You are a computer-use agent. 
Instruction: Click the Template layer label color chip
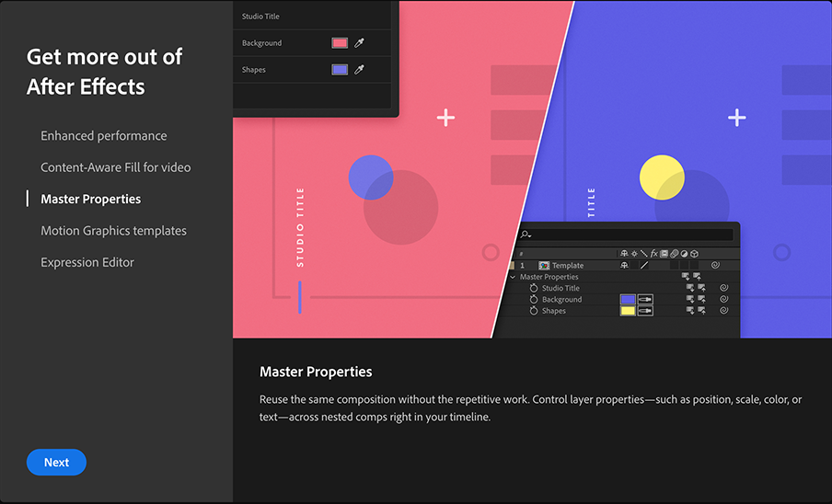click(512, 266)
